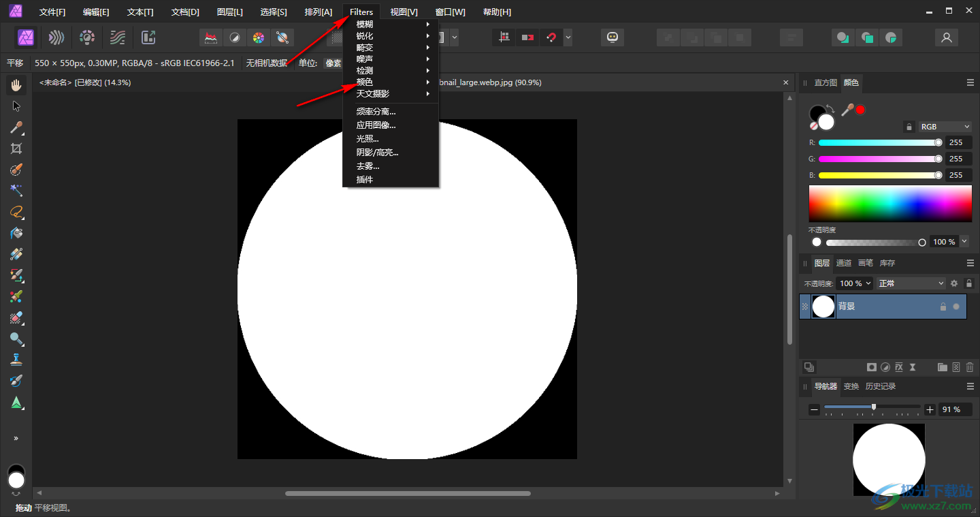
Task: Select the Flood Fill bucket tool
Action: click(x=16, y=233)
